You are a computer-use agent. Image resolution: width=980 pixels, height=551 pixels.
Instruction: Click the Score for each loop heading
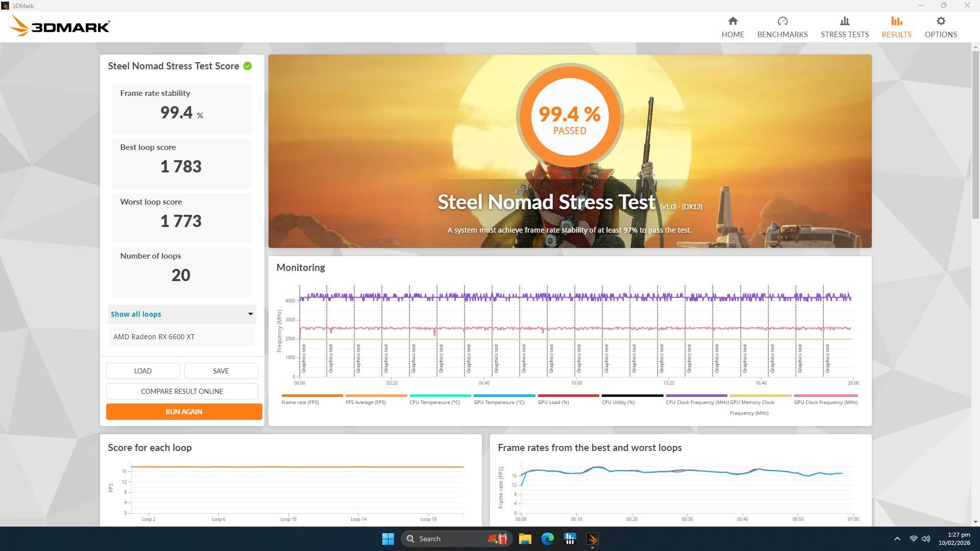(150, 447)
